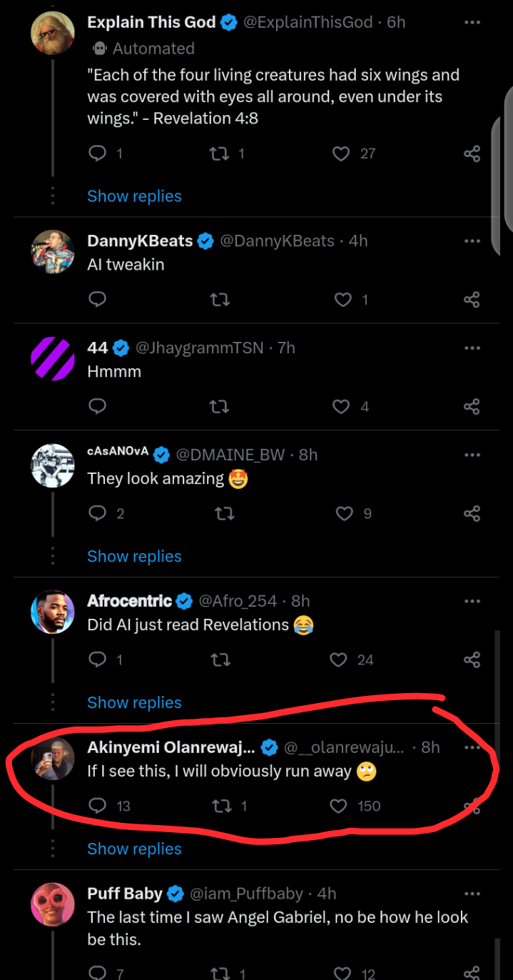Like the DannyKBeats 'AI tweakin' tweet
Image resolution: width=513 pixels, height=980 pixels.
343,300
